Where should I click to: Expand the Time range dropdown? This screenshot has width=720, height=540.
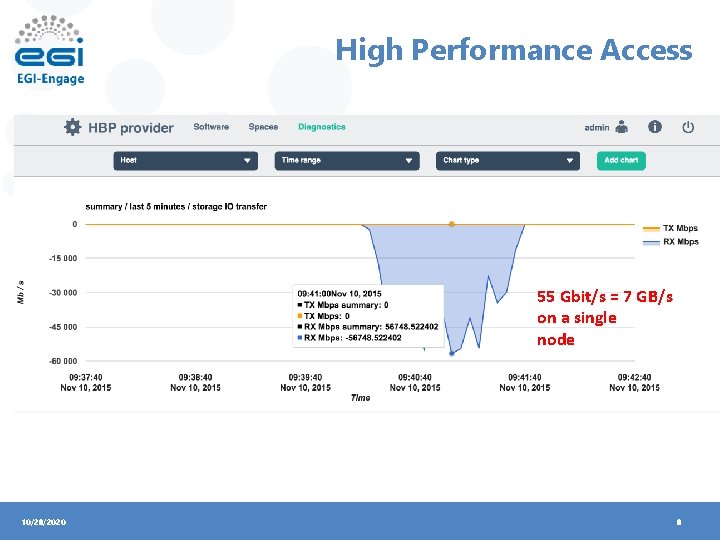pos(347,161)
